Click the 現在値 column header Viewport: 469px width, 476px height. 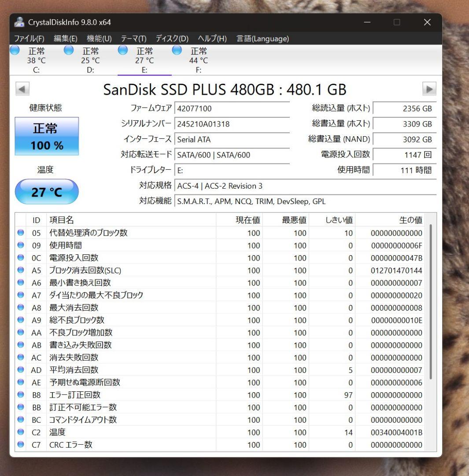click(240, 220)
